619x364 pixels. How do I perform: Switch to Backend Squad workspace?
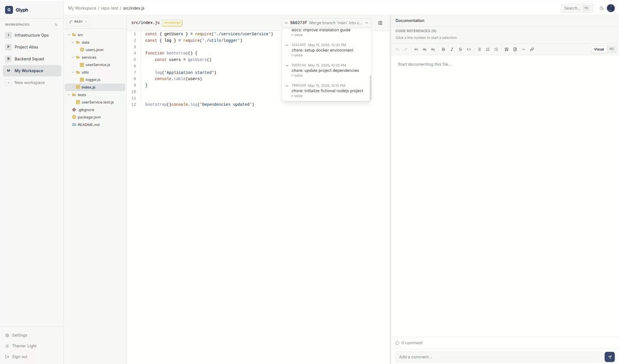pyautogui.click(x=32, y=59)
